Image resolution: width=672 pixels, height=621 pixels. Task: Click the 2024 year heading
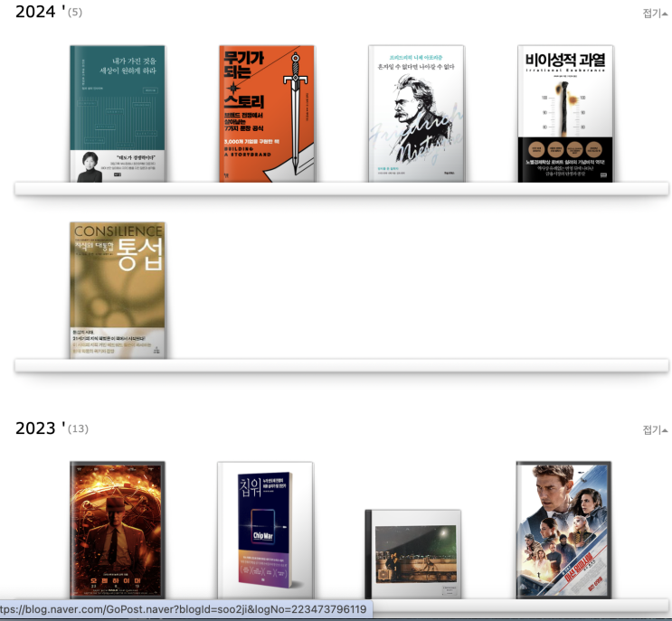pos(41,12)
